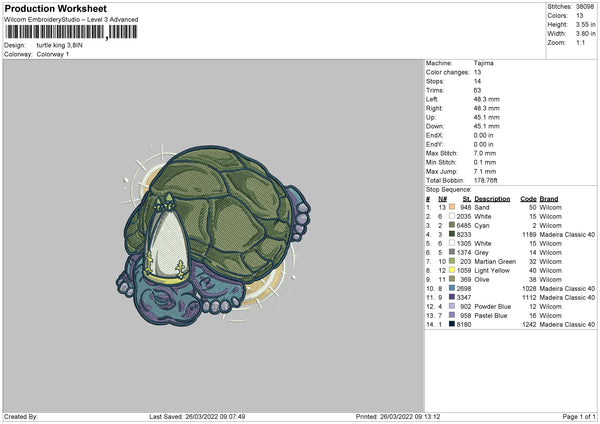Click the 'Code' column header
Screen dimensions: 600x424
pyautogui.click(x=528, y=199)
